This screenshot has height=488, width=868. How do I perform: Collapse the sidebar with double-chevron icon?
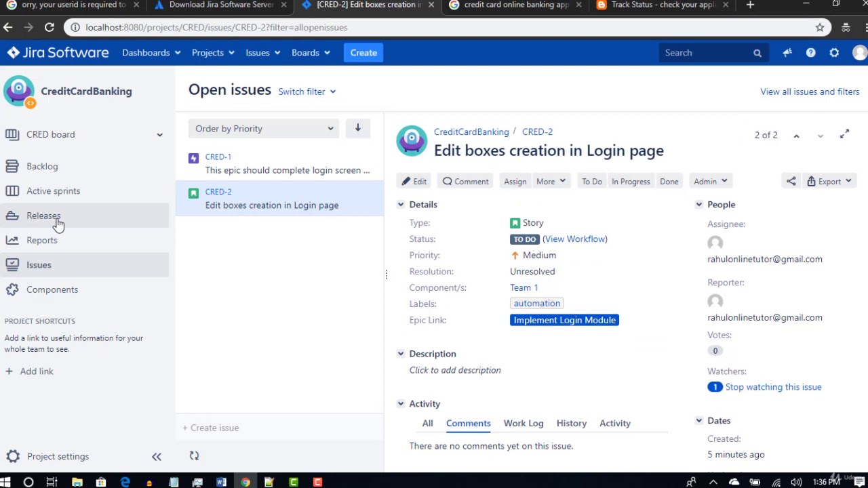coord(157,457)
